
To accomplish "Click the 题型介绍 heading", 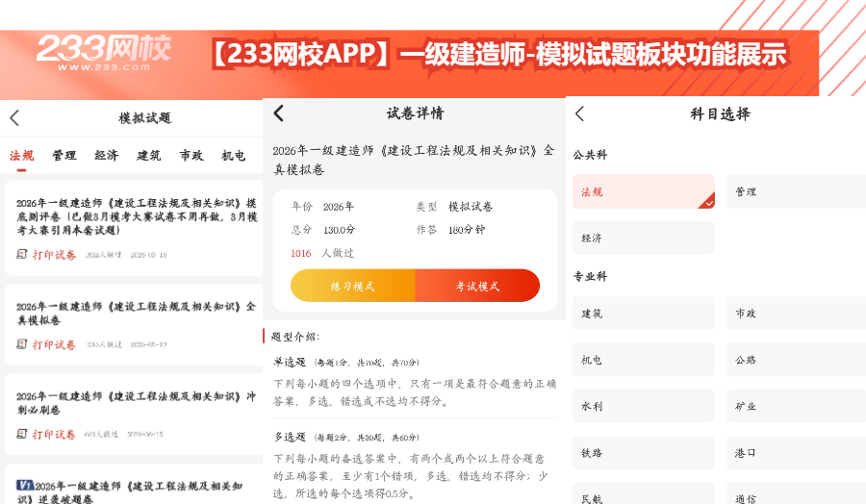I will (x=295, y=337).
